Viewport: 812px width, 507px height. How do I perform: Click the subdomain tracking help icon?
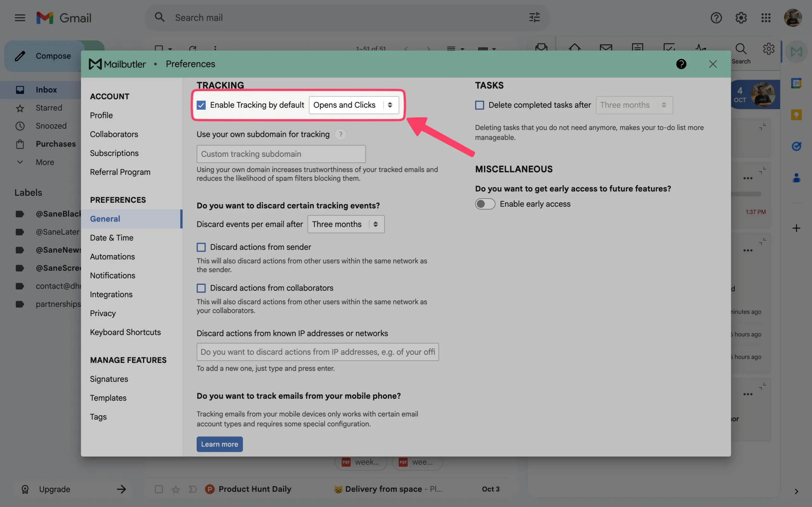tap(340, 134)
